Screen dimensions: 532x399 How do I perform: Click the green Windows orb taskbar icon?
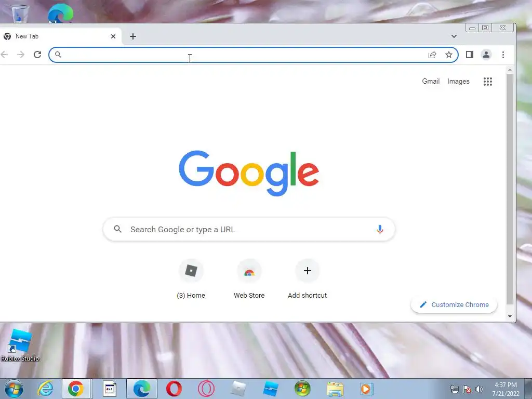click(302, 389)
